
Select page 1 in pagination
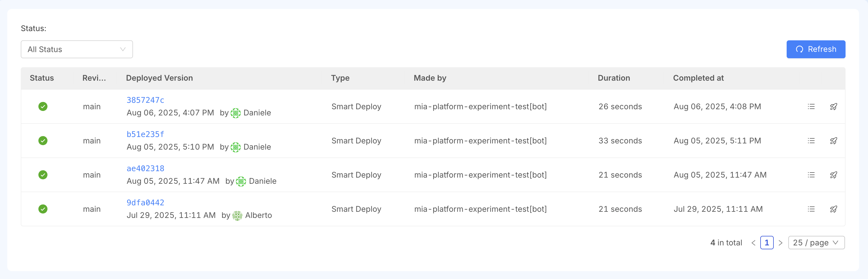[x=767, y=243]
